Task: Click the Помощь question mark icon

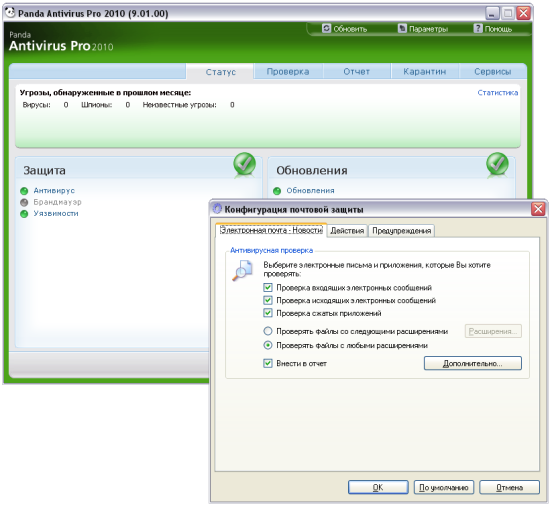Action: coord(478,28)
